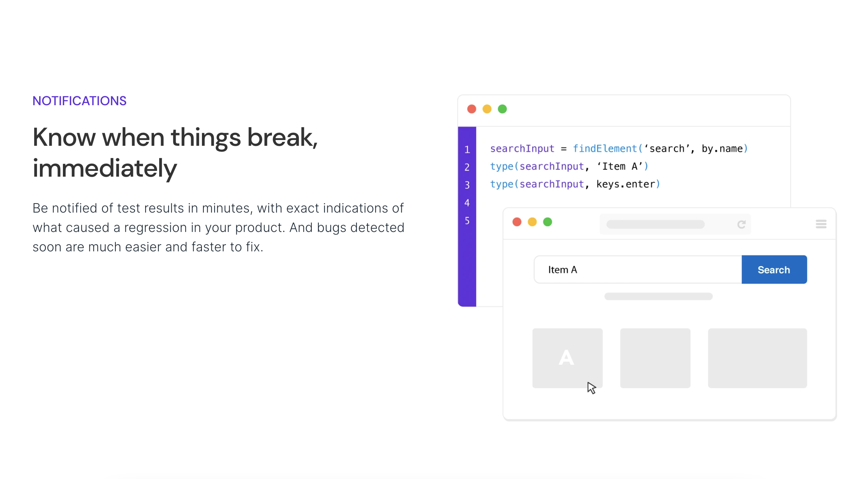Click the keys.enter code on line three
The image size is (868, 479).
(626, 184)
